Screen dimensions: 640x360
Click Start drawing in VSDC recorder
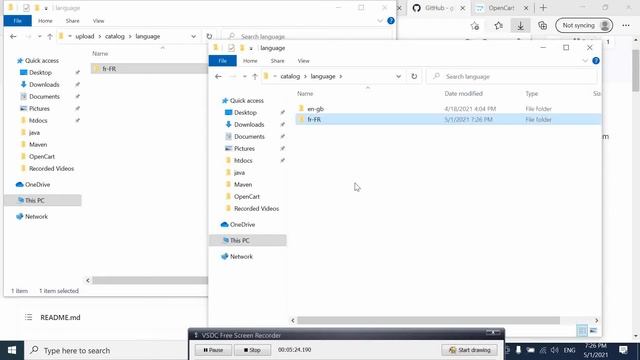[x=469, y=350]
